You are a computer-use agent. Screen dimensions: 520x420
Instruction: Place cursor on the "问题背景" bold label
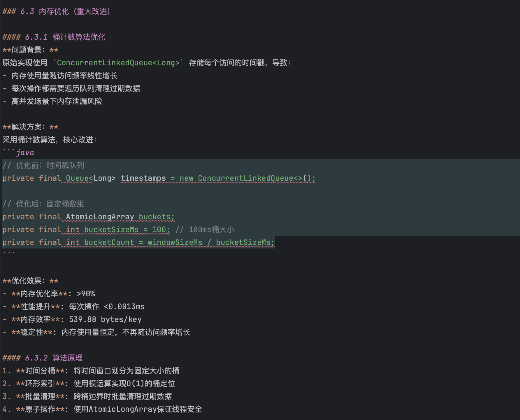[27, 50]
